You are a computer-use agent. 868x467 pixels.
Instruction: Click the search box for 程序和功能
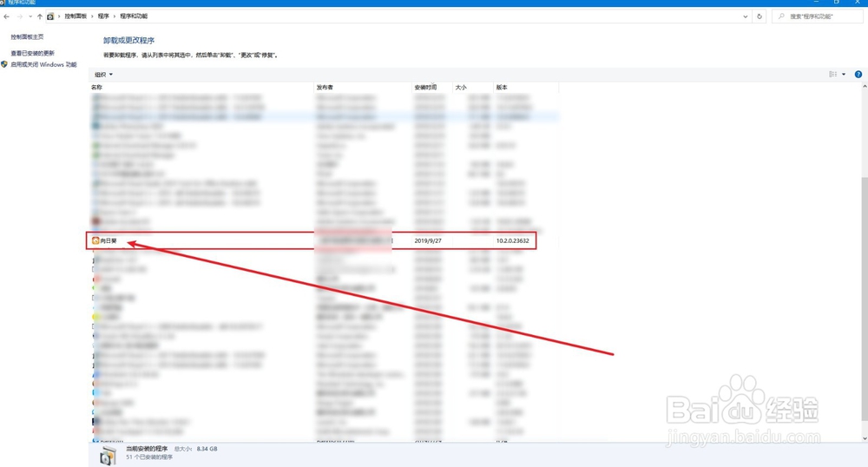click(817, 16)
